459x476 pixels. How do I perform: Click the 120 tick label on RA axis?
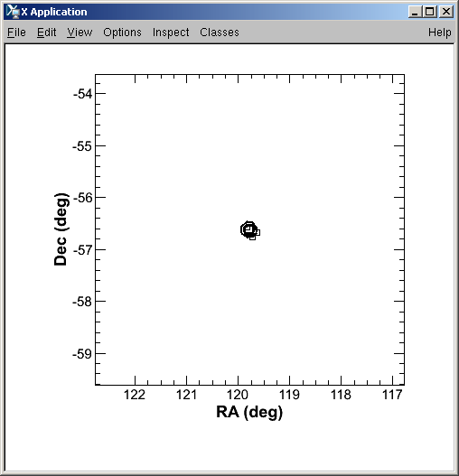coord(238,395)
